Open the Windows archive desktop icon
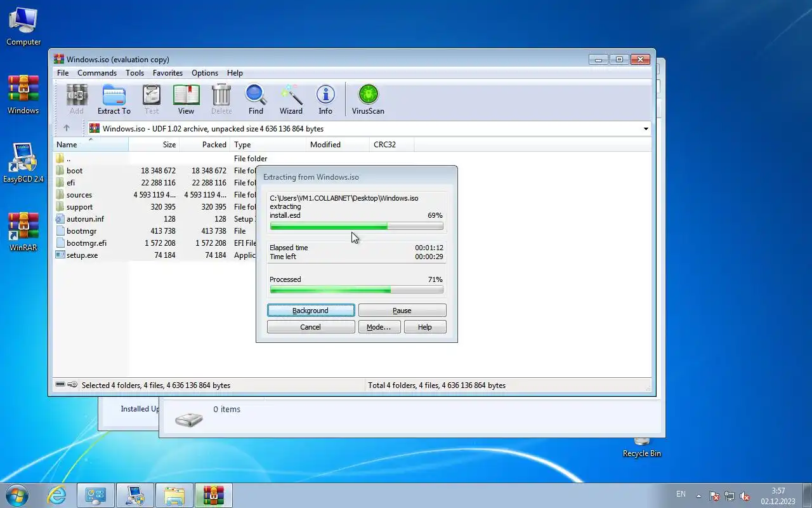 [x=23, y=95]
